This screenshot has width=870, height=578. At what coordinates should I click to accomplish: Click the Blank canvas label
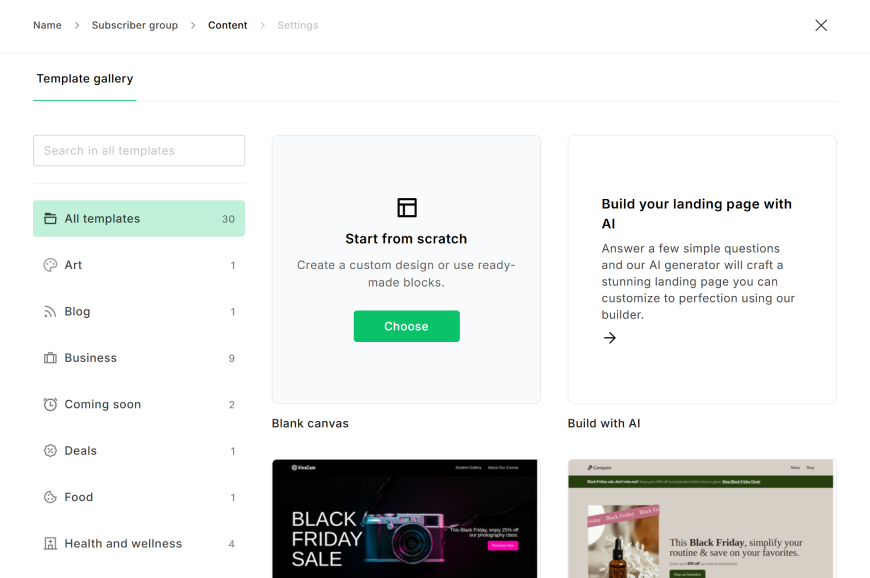[x=310, y=423]
